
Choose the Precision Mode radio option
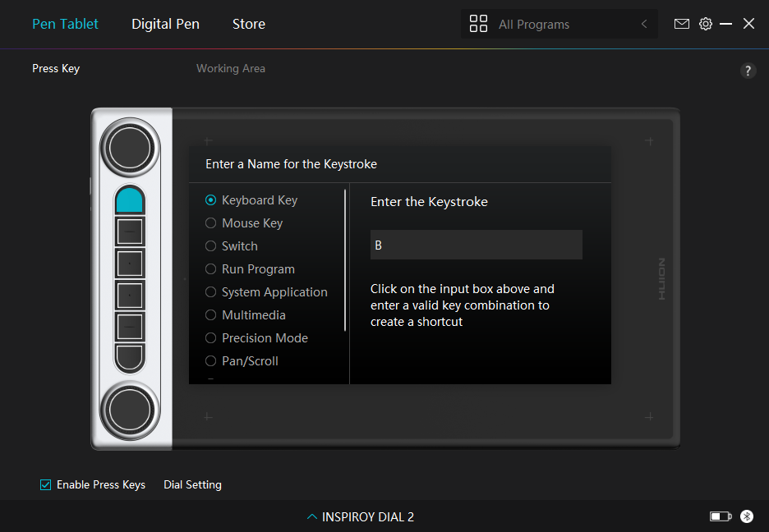click(x=256, y=338)
